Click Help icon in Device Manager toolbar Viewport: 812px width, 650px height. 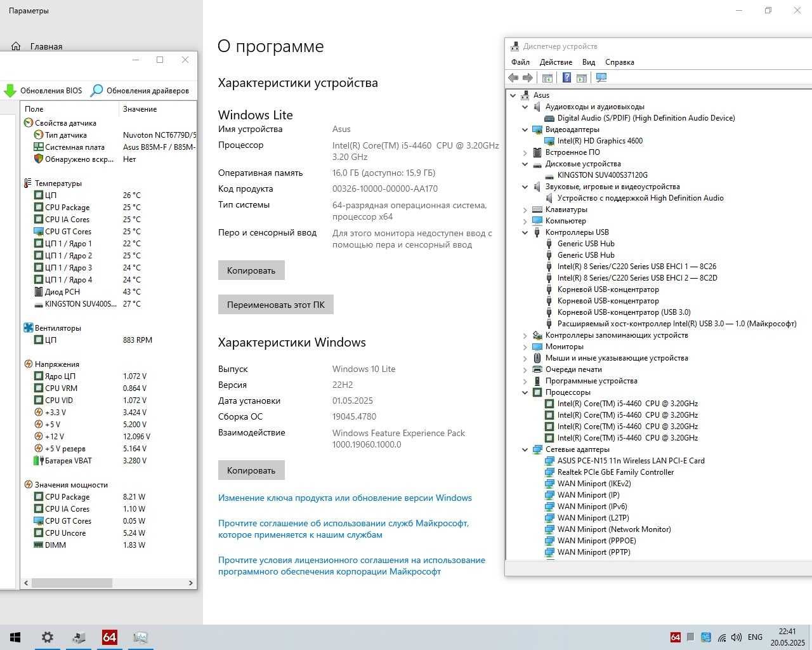pyautogui.click(x=566, y=77)
